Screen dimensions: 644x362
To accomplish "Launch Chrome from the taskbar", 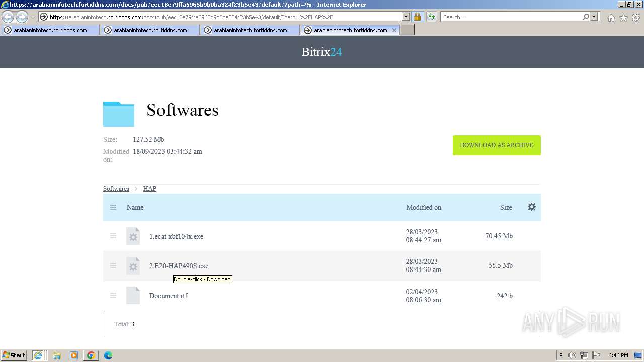I will coord(91,355).
